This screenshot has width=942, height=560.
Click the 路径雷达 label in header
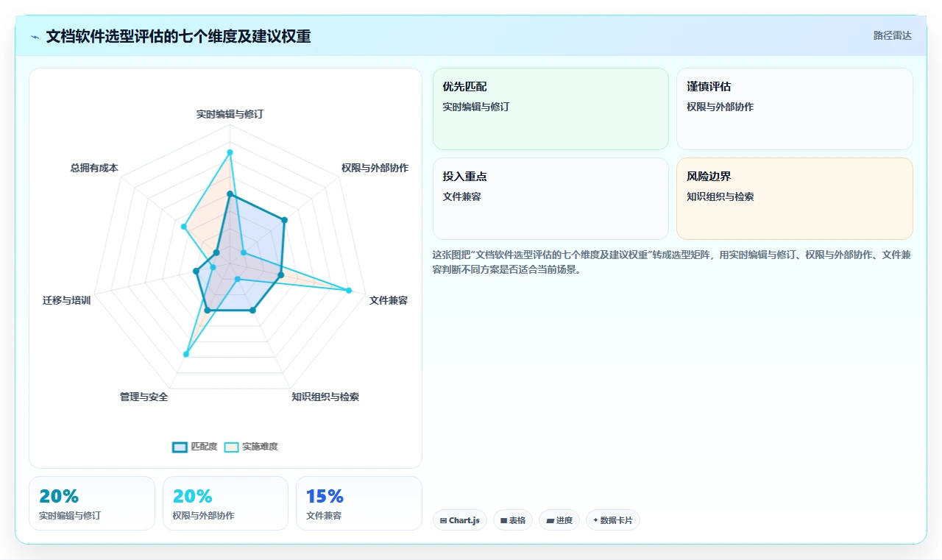[x=892, y=35]
